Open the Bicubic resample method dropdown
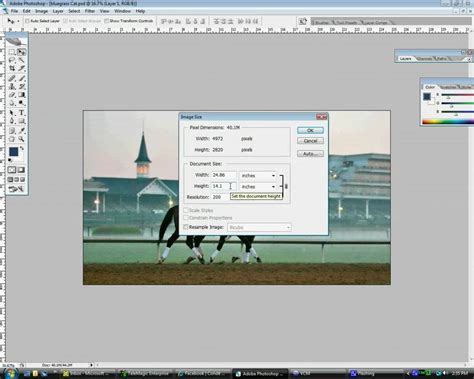Viewport: 474px width, 379px height. pyautogui.click(x=259, y=227)
